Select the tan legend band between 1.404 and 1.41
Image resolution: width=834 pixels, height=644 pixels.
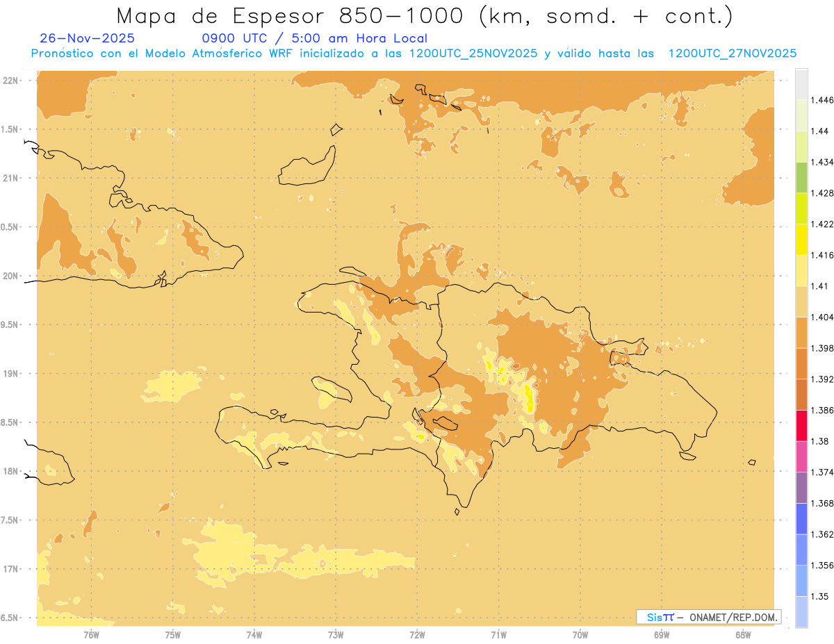(801, 302)
